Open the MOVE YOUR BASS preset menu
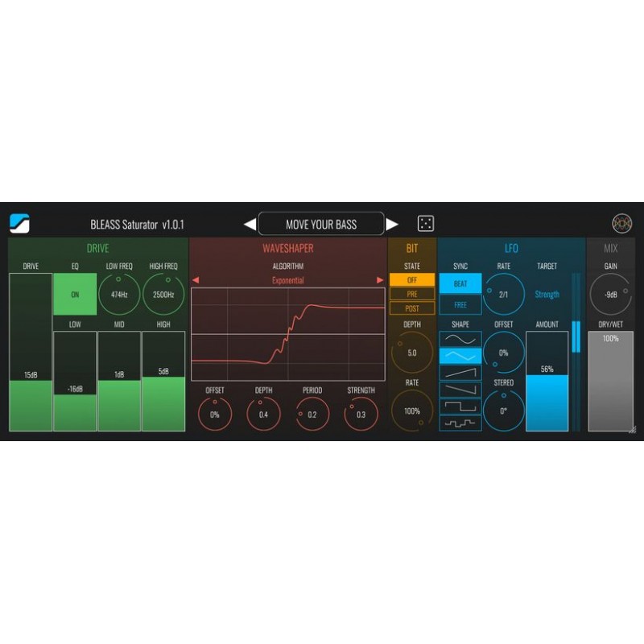Viewport: 644px width, 644px height. click(x=321, y=224)
